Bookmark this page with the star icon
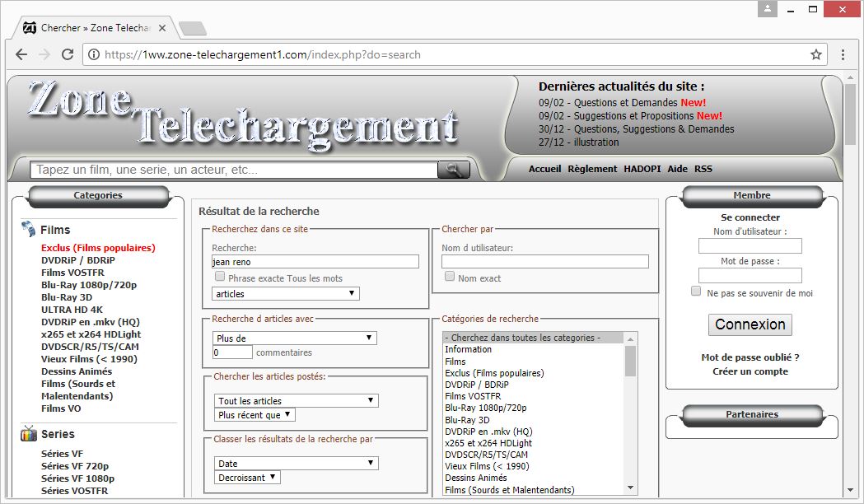Screen dimensions: 864x504 point(816,54)
